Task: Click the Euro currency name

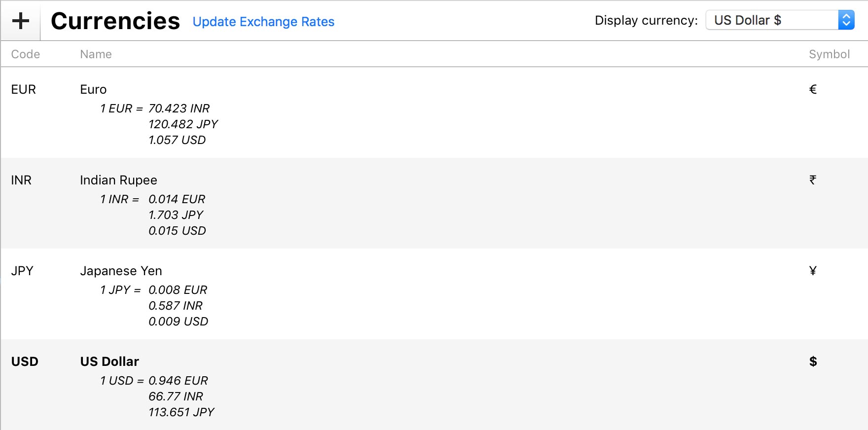Action: tap(93, 89)
